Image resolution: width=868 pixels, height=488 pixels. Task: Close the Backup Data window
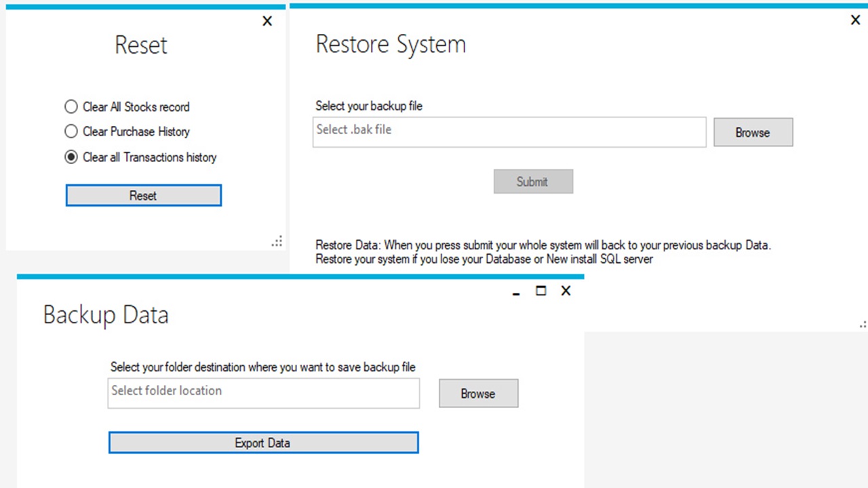(566, 291)
